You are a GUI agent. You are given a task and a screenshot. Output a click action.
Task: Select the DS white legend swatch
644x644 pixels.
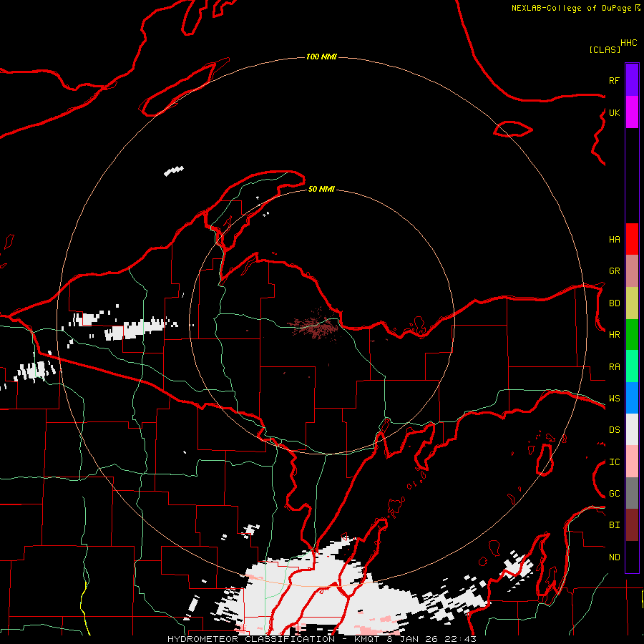632,429
